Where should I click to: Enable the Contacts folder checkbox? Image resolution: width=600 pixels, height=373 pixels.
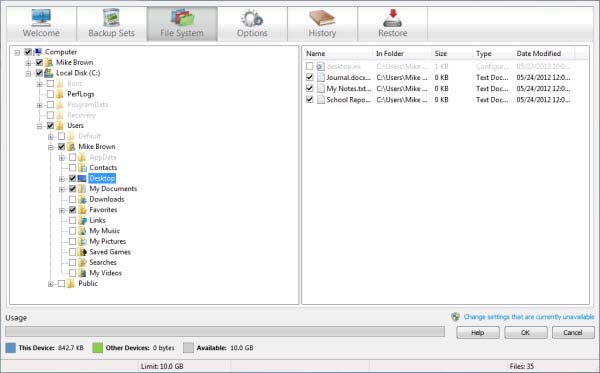point(72,168)
